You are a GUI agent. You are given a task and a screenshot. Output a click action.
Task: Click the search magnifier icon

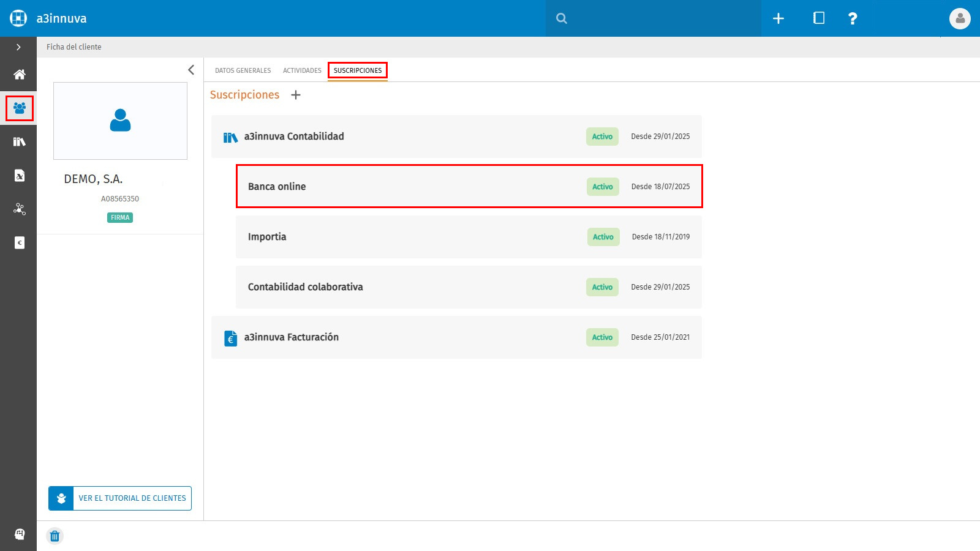coord(562,18)
